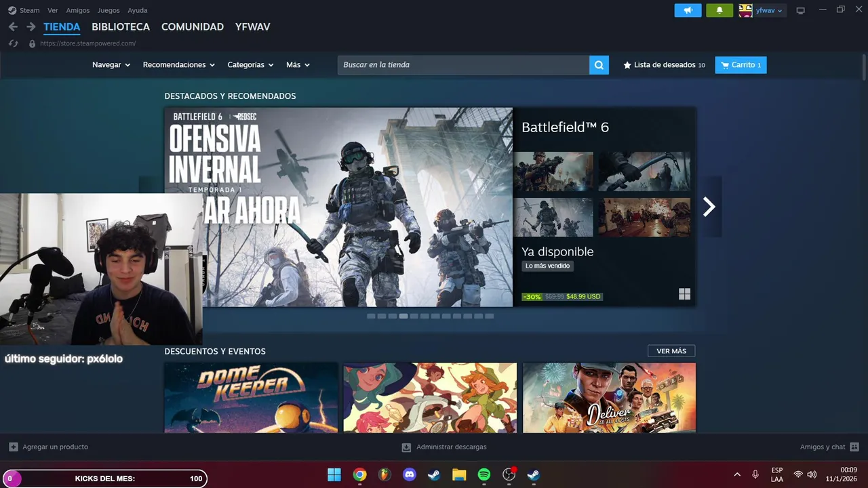Image resolution: width=868 pixels, height=488 pixels.
Task: Click the padlock icon beside the URL
Action: click(x=32, y=43)
